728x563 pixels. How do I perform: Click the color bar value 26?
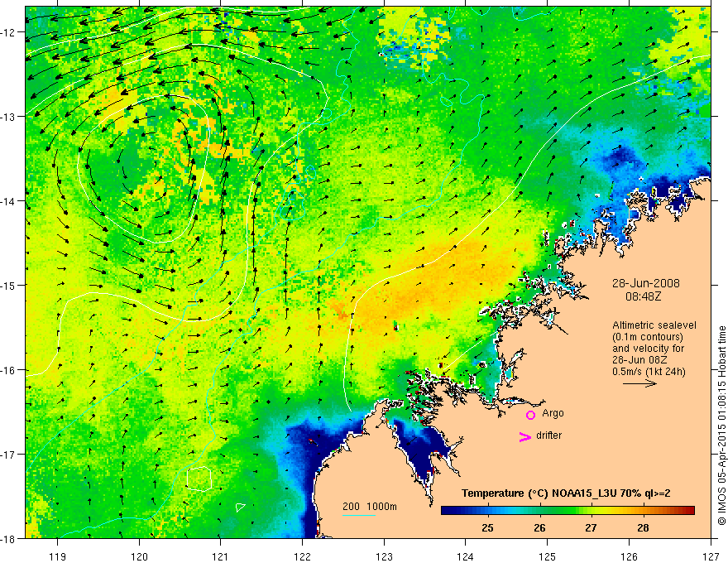539,527
